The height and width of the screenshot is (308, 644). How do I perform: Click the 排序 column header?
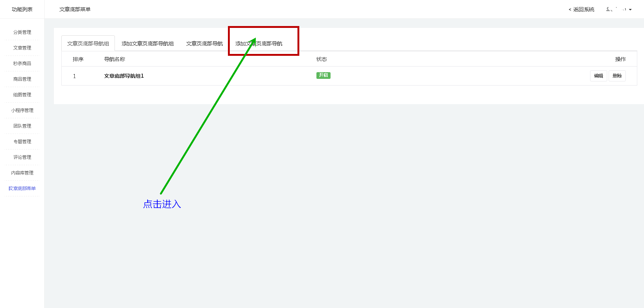click(x=78, y=59)
